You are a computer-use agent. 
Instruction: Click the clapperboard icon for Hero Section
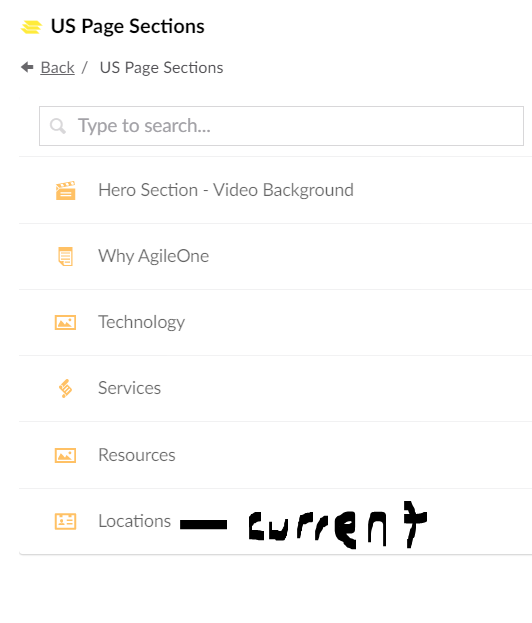66,190
